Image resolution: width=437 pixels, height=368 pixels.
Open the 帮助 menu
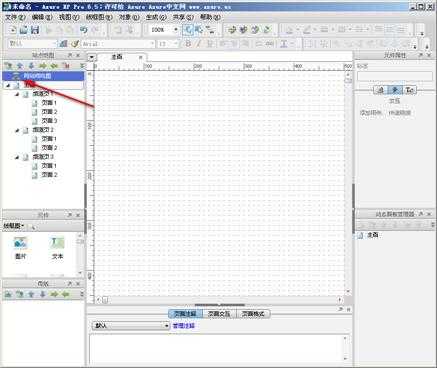pos(210,17)
